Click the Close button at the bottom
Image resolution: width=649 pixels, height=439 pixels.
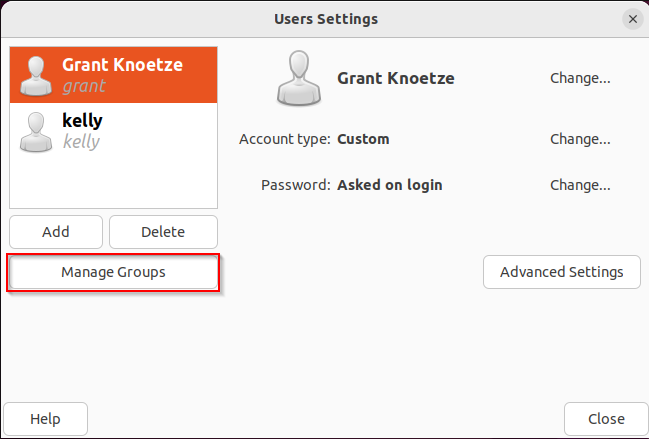[x=606, y=419]
